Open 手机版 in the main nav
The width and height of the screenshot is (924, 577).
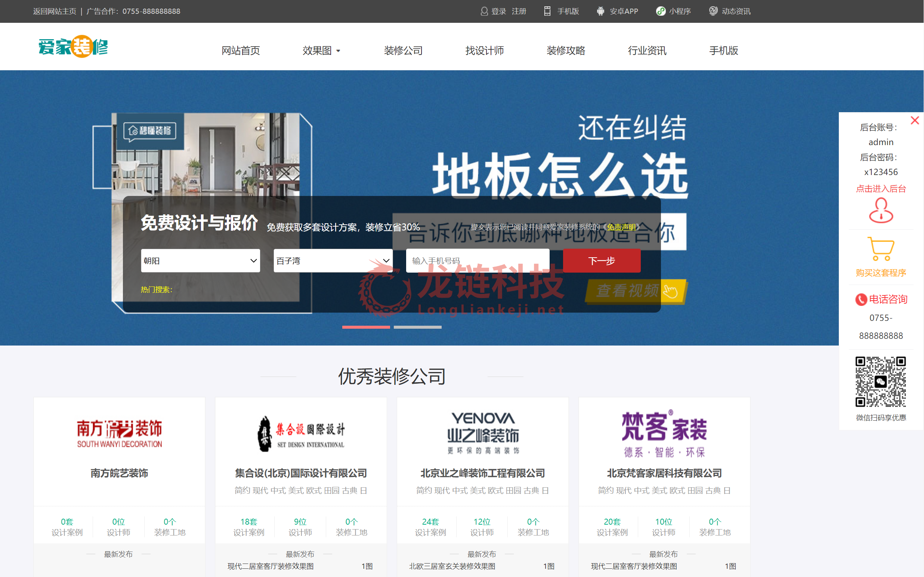point(723,50)
